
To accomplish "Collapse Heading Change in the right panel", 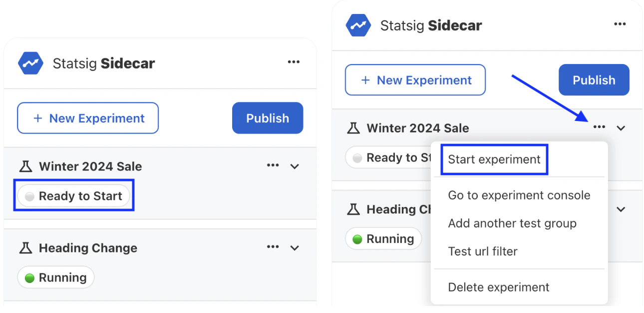I will point(621,209).
